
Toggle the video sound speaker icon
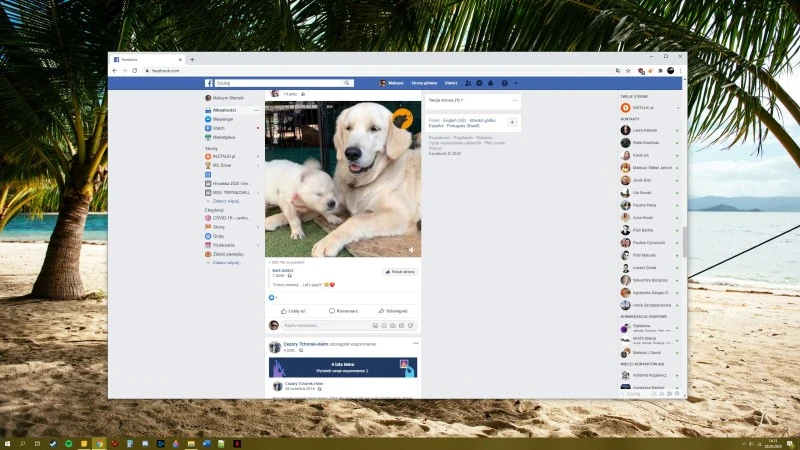[411, 250]
